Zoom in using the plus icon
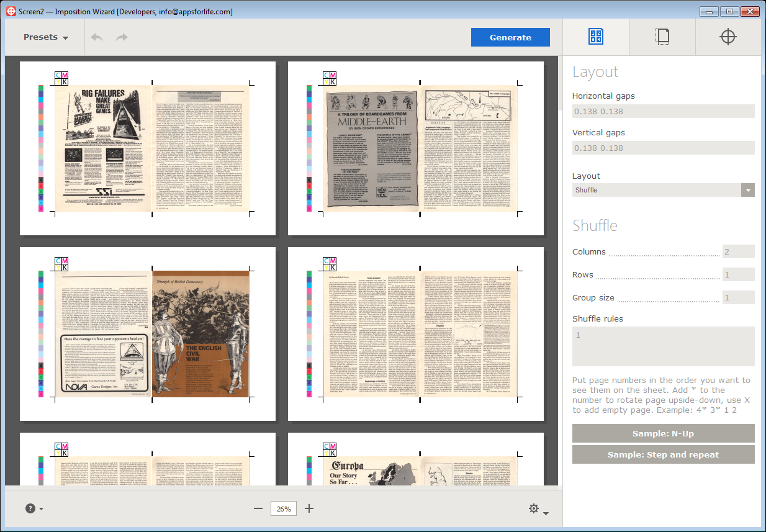Viewport: 766px width, 532px height. coord(309,508)
